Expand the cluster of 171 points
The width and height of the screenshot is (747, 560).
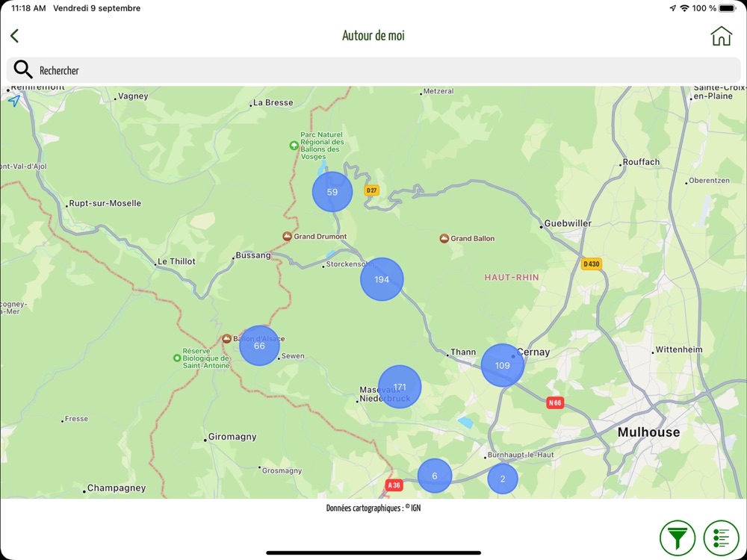[400, 387]
